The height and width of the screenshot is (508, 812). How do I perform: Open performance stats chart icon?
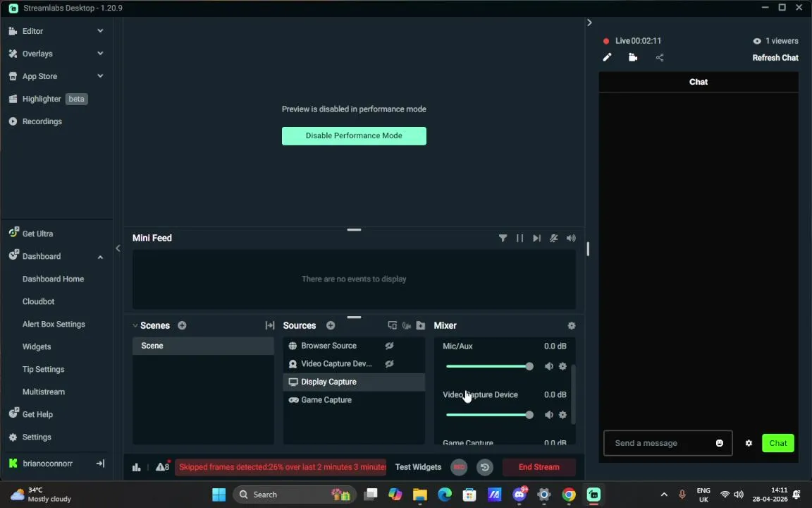click(x=136, y=468)
